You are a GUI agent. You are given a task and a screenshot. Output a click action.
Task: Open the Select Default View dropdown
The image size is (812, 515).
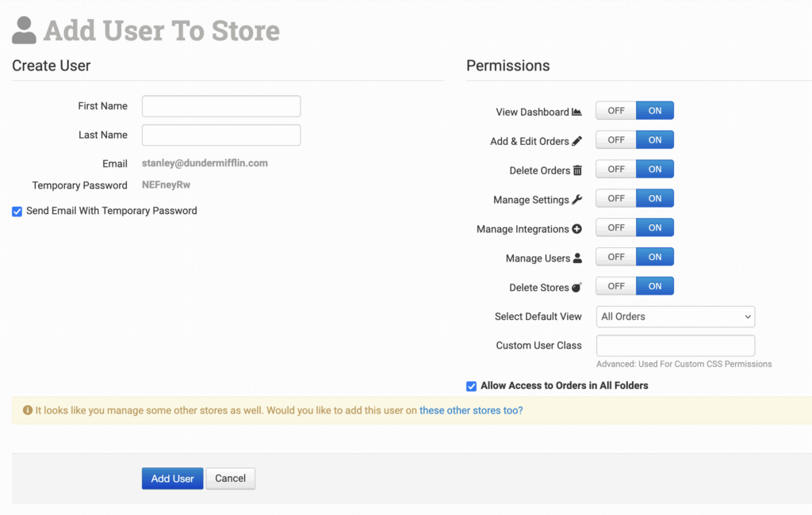coord(676,317)
